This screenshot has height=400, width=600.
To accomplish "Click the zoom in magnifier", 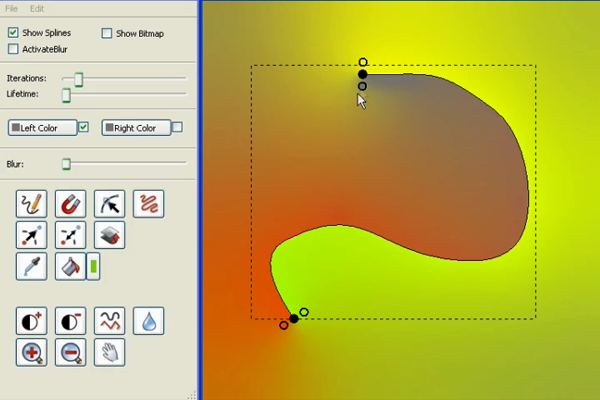I will tap(31, 352).
